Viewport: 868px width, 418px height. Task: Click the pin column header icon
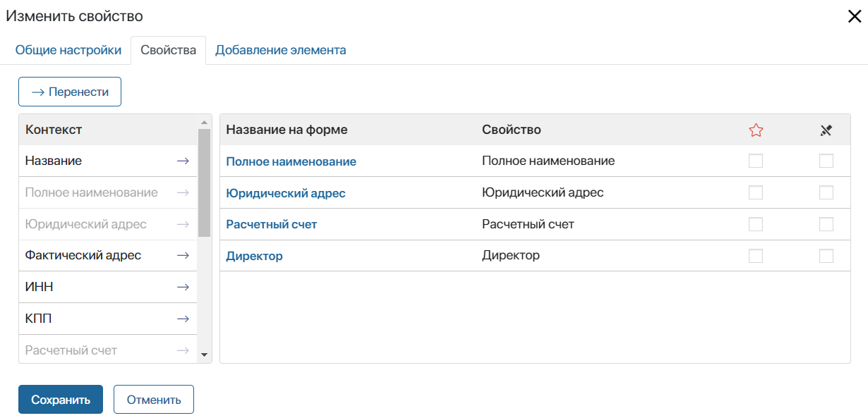(826, 130)
